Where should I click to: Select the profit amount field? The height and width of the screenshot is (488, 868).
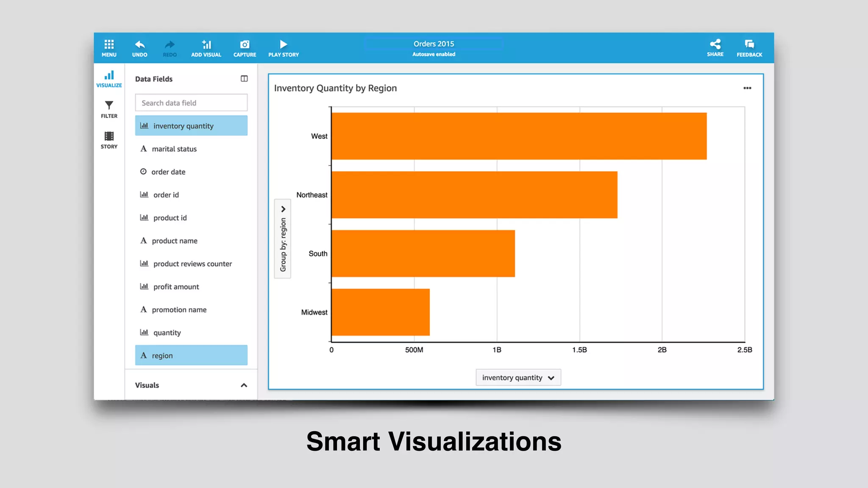[191, 286]
